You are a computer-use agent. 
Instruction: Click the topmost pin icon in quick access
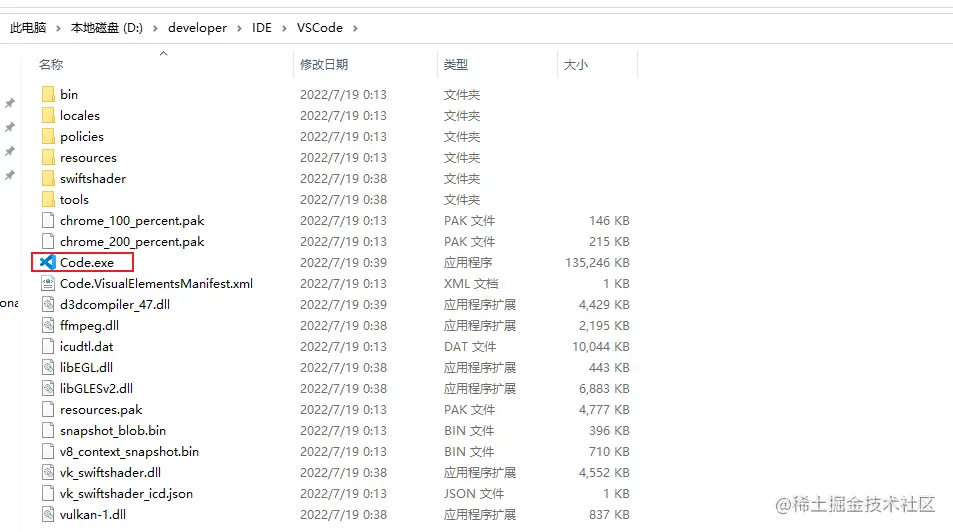tap(10, 103)
